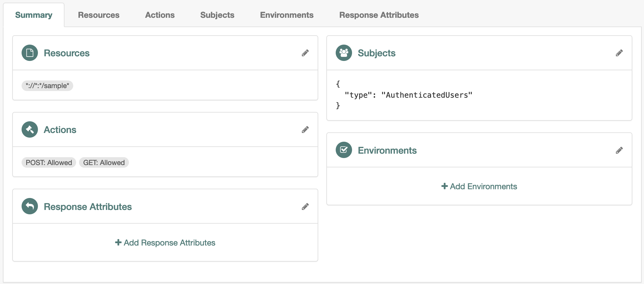
Task: Edit the Subjects panel via its pencil icon
Action: pyautogui.click(x=619, y=53)
